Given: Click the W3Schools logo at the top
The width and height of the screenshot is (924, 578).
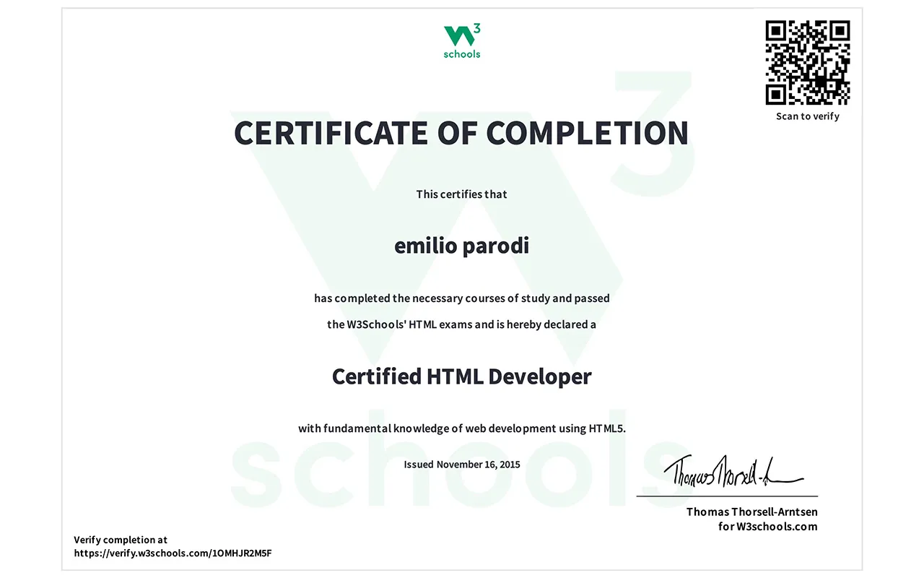Looking at the screenshot, I should tap(462, 41).
